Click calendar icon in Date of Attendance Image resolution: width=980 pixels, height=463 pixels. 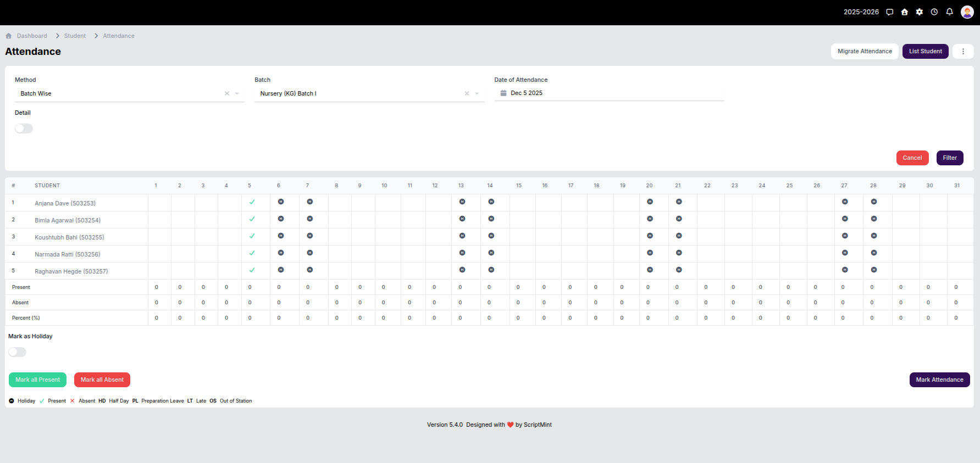click(x=503, y=93)
